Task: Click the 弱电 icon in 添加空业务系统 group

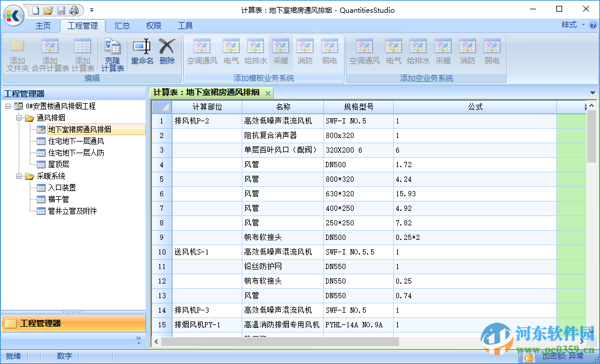Action: (x=492, y=52)
